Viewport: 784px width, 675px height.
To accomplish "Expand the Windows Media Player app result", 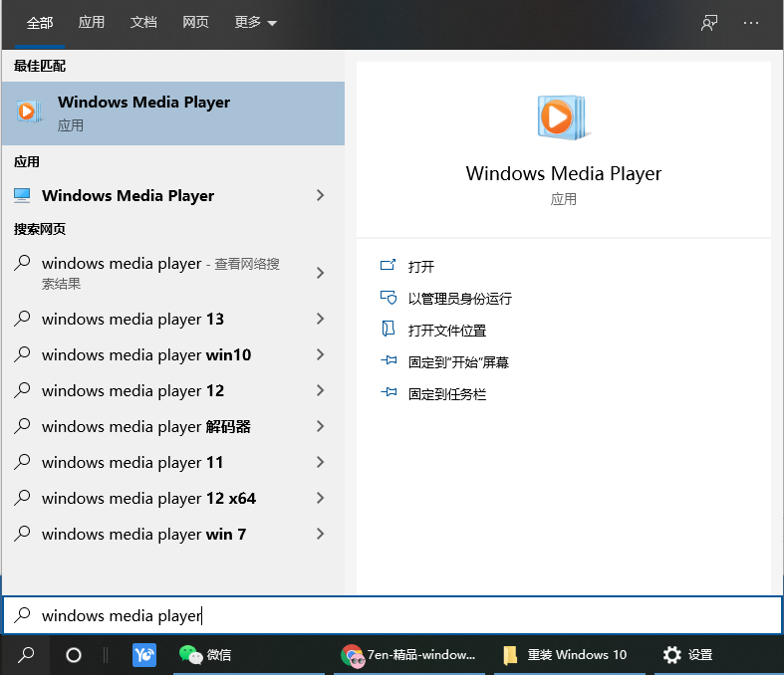I will 320,195.
